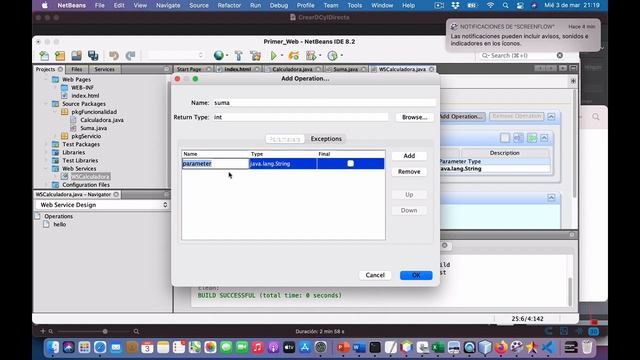Click the Test Project icon with clock
The image size is (640, 360).
coord(333,56)
